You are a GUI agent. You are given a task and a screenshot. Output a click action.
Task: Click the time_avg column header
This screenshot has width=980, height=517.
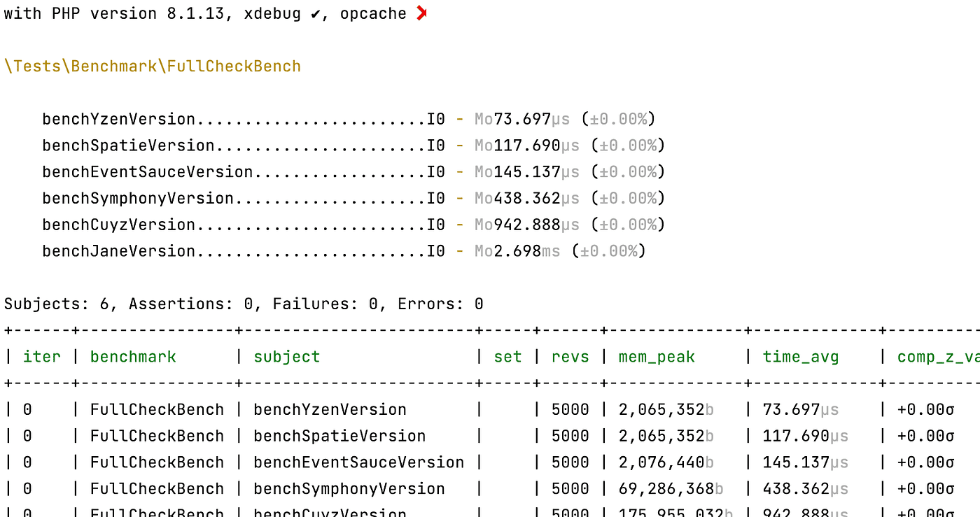tap(801, 357)
